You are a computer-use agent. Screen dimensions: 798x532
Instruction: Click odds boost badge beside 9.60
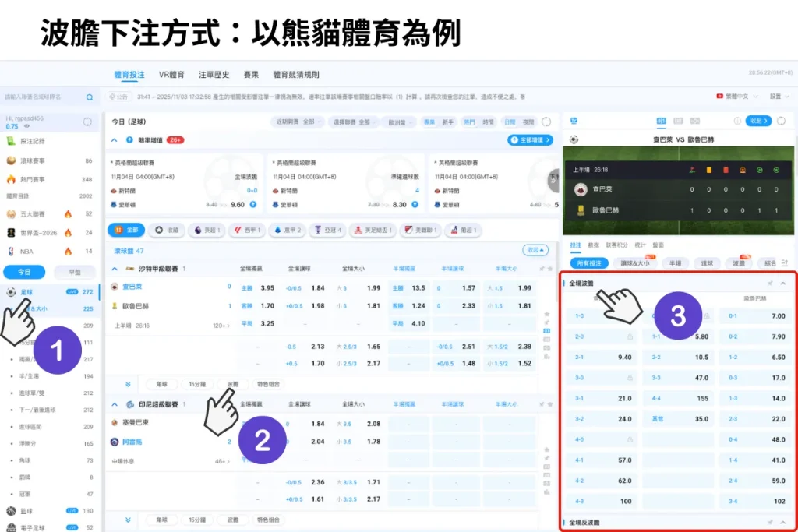[253, 204]
